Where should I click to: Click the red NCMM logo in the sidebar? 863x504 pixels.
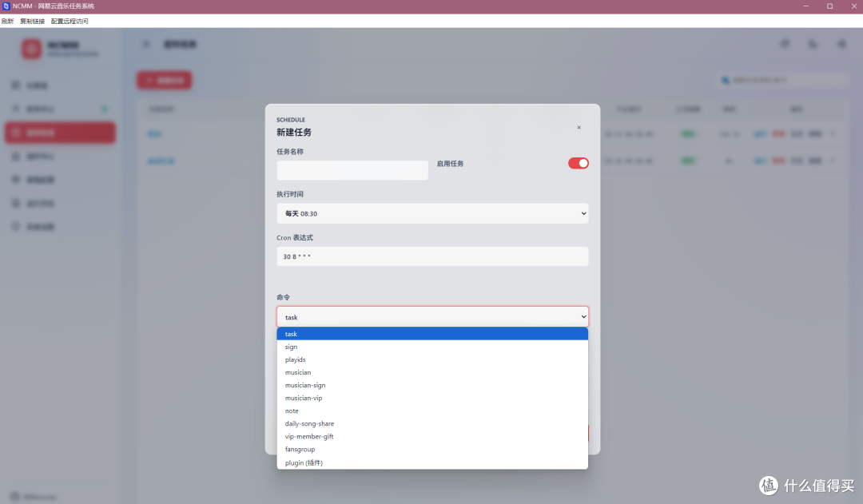pyautogui.click(x=31, y=49)
